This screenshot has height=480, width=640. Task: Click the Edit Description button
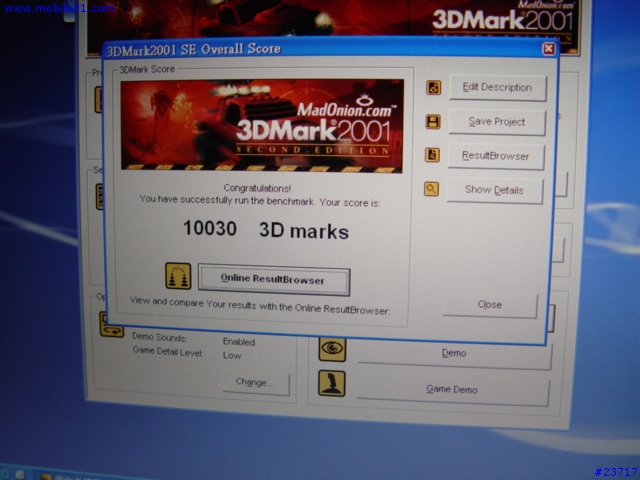[x=498, y=87]
